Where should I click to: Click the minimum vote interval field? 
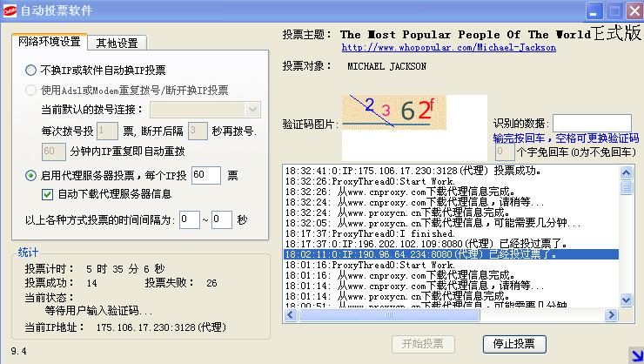coord(190,219)
